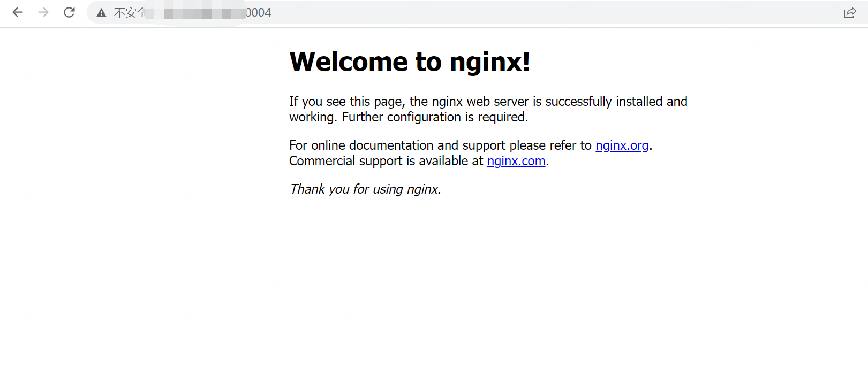Screen dimensions: 868x368
Task: Click the text 'For online documentation and support'
Action: (397, 145)
